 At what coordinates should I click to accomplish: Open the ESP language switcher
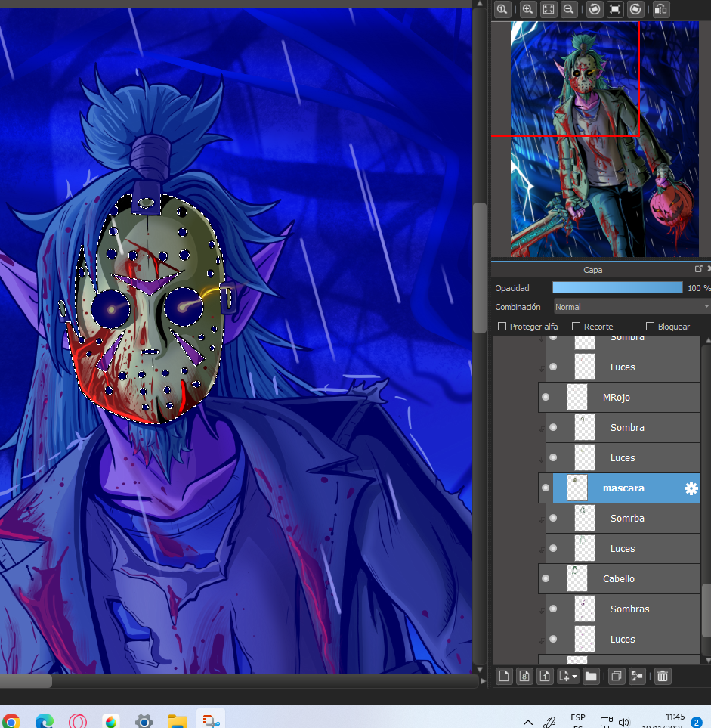578,720
